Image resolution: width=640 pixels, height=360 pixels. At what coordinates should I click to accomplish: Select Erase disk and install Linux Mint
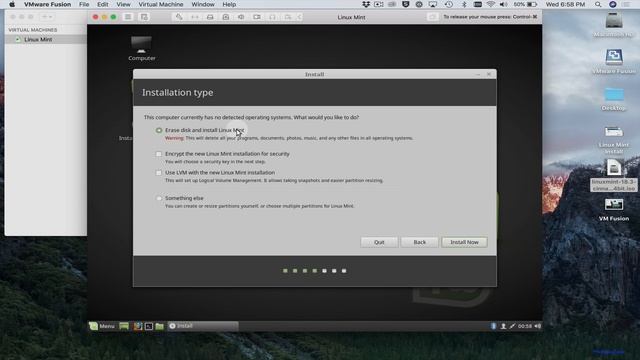[x=159, y=130]
